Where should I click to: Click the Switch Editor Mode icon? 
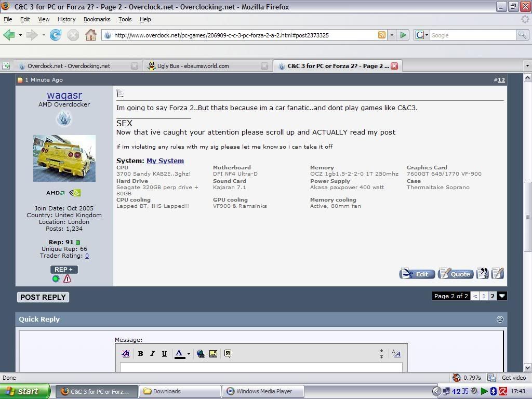tap(396, 354)
